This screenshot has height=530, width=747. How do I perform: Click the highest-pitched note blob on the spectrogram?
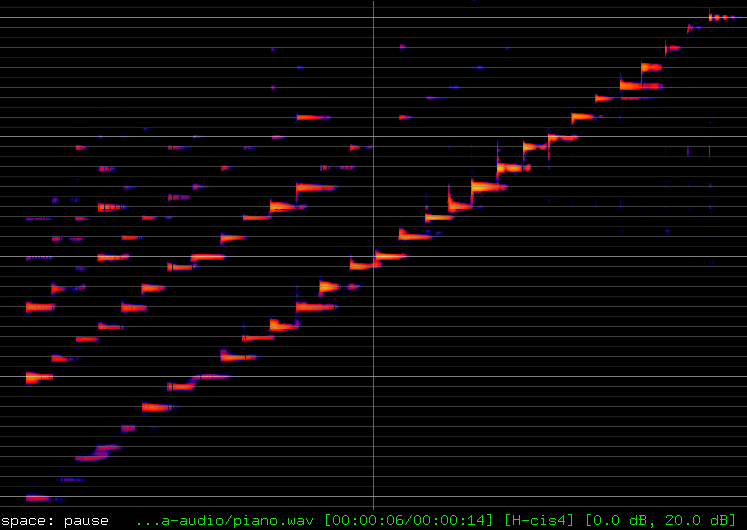pos(726,18)
